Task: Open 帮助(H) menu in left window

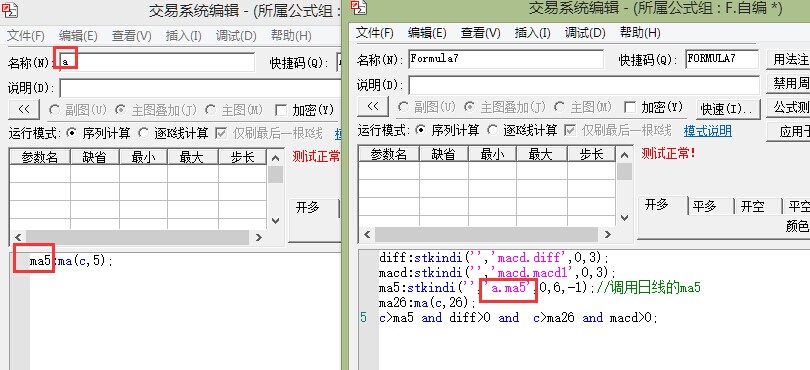Action: (x=291, y=36)
